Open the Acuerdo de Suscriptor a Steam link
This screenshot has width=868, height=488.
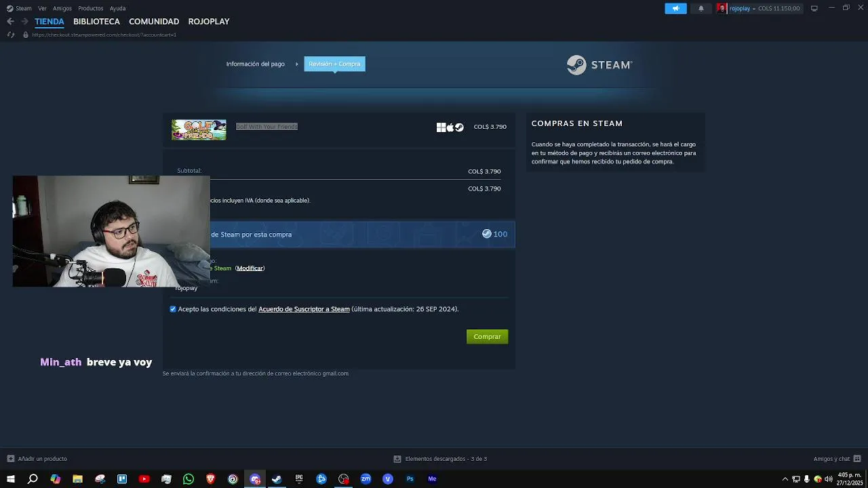[x=304, y=309]
